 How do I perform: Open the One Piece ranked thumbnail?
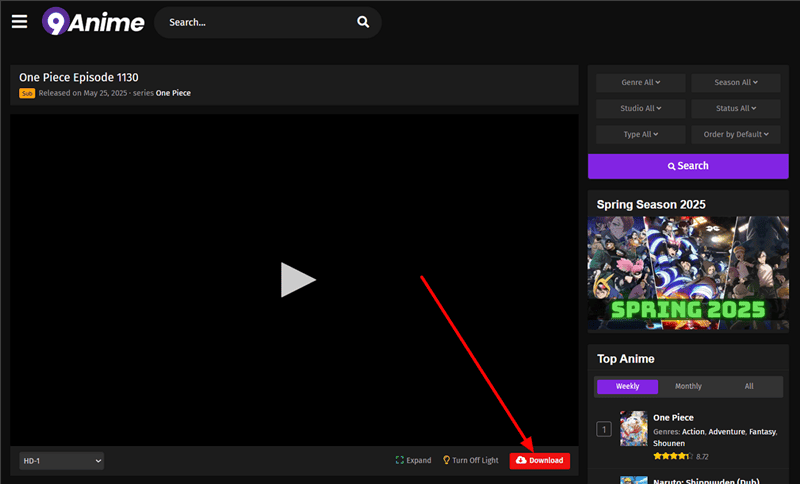coord(634,429)
